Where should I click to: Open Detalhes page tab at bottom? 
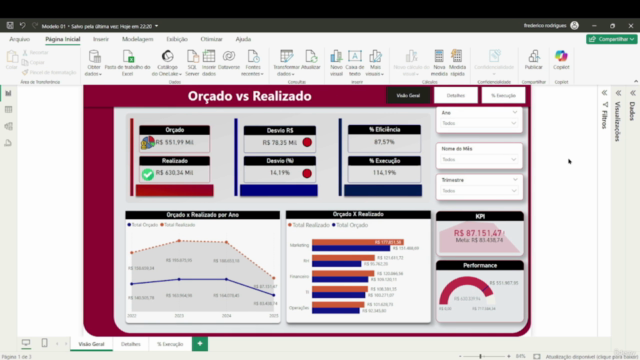click(131, 344)
